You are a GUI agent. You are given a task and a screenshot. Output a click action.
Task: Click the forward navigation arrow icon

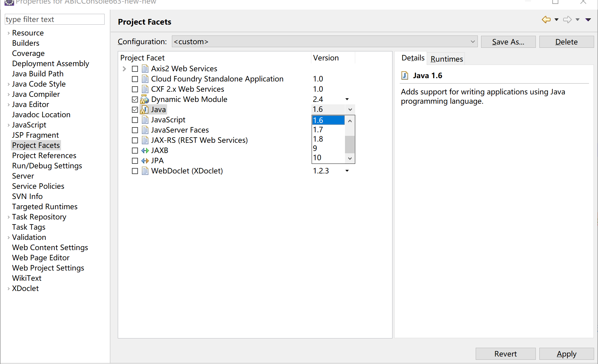[x=567, y=20]
